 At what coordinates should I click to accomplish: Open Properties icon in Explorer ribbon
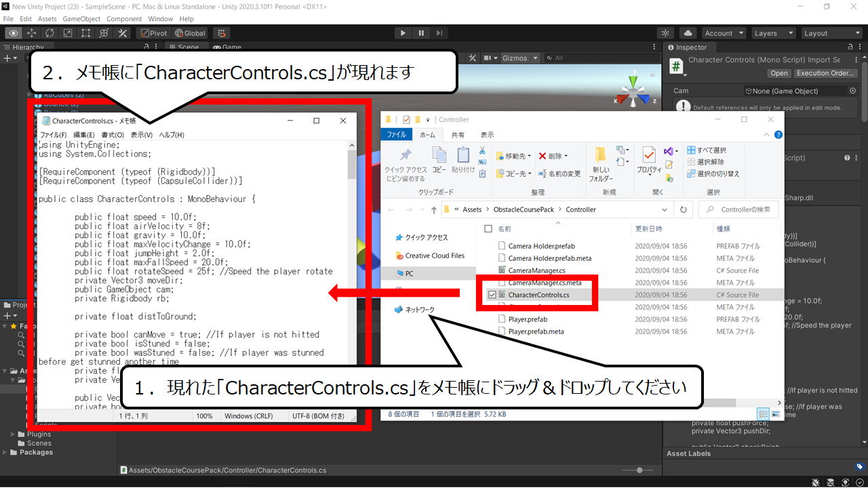[649, 155]
